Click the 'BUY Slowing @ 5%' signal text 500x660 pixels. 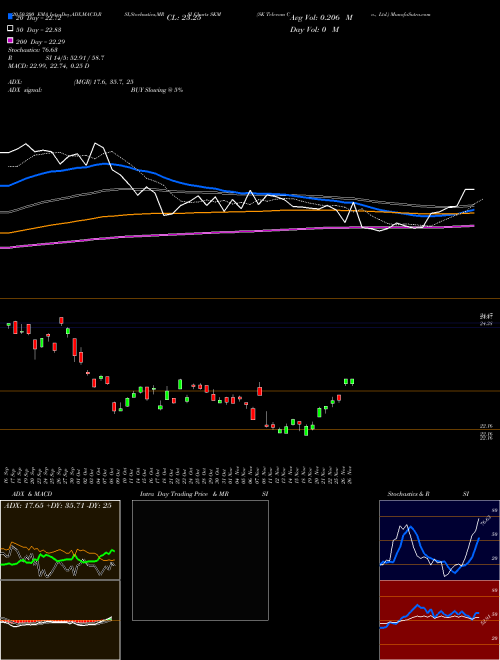click(x=157, y=90)
